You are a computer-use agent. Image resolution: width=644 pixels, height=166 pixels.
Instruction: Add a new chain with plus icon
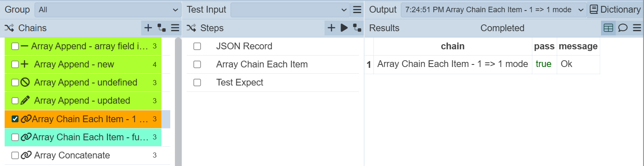[148, 28]
